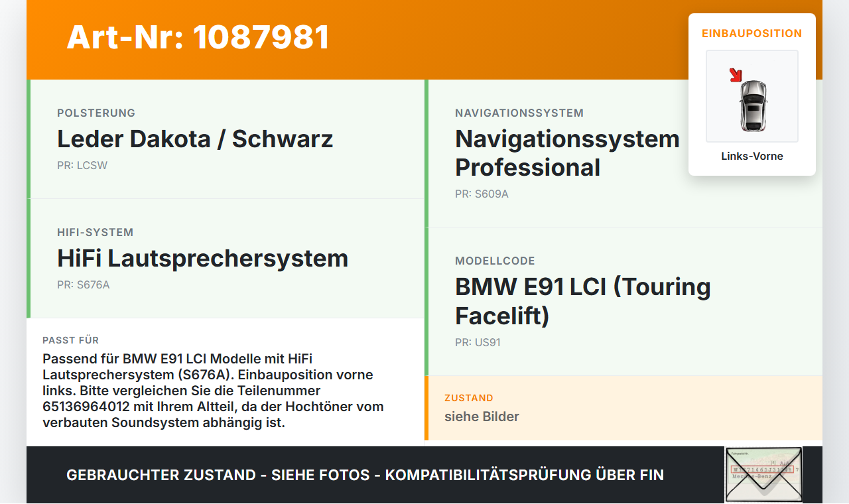The image size is (849, 504).
Task: Click the PR: US91 code
Action: [478, 343]
